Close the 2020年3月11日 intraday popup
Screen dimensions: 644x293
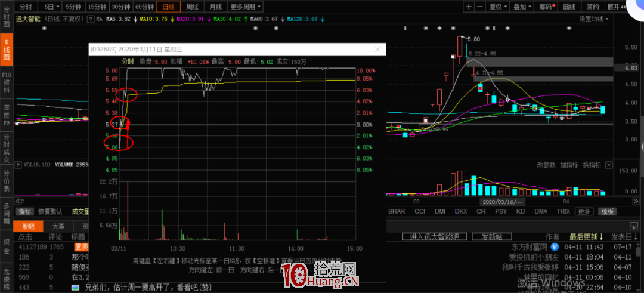click(x=378, y=50)
